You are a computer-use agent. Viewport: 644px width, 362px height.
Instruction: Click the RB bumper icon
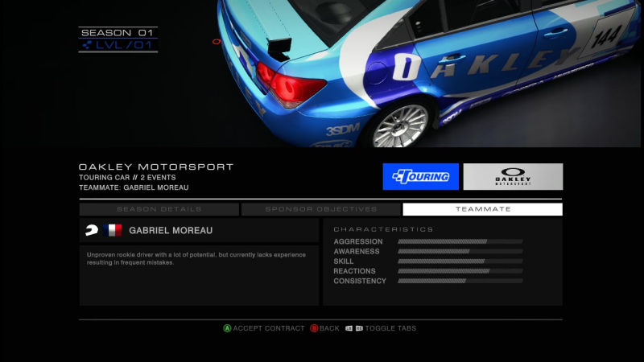pos(359,328)
